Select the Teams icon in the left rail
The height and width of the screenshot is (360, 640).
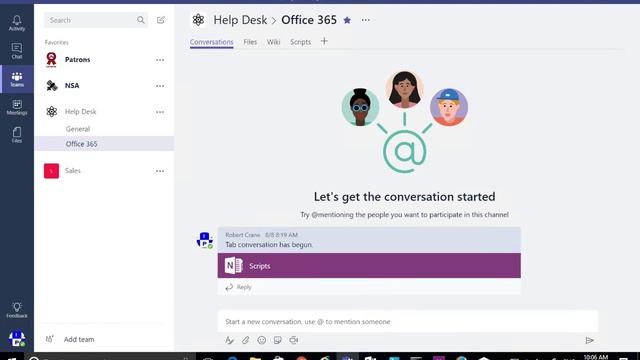17,79
